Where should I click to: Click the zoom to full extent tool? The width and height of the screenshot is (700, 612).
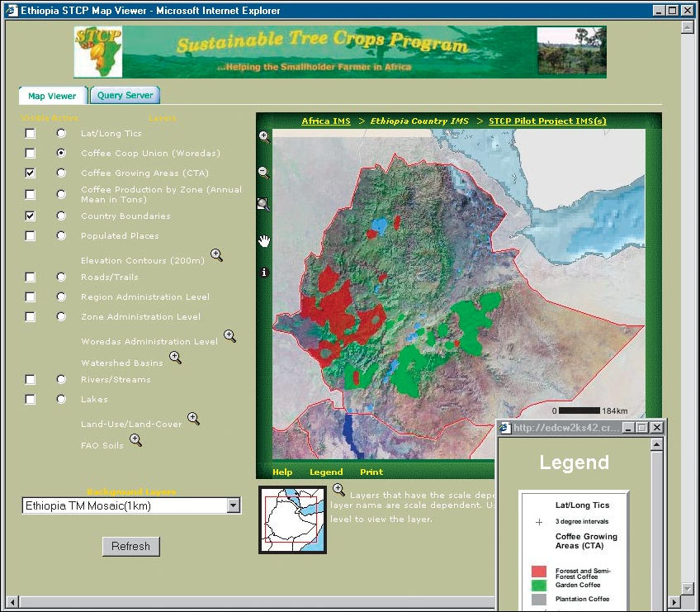tap(263, 204)
